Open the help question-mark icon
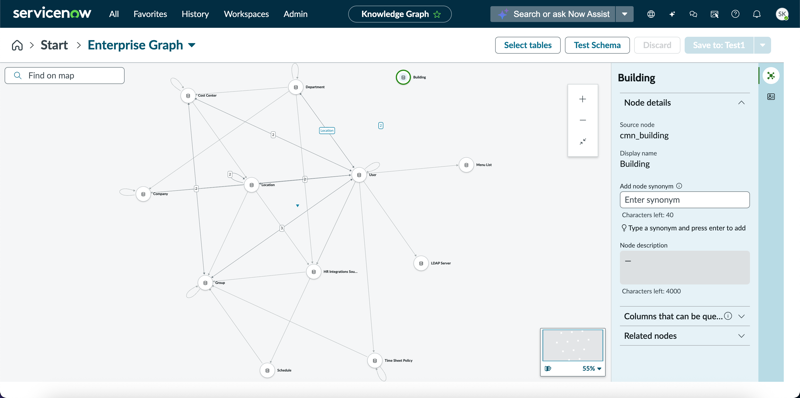Screen dimensions: 800x398 [x=735, y=14]
